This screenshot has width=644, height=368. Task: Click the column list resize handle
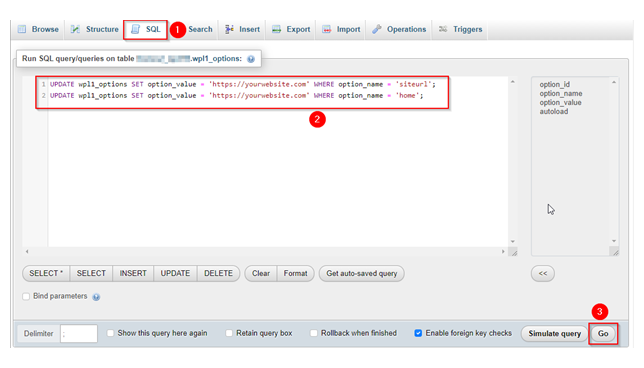[x=615, y=252]
